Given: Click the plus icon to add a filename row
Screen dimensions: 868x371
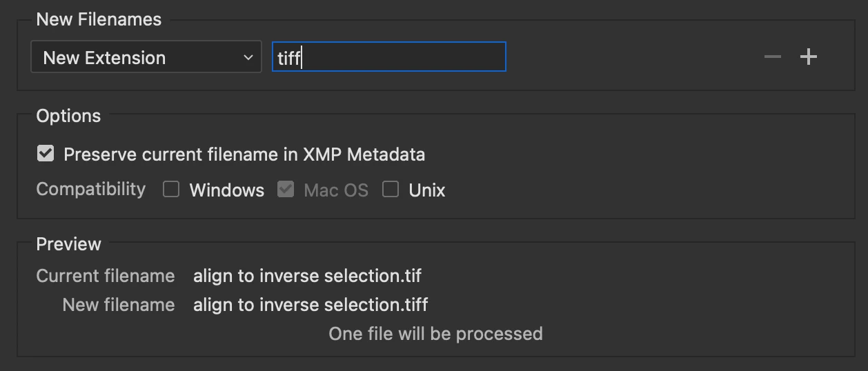Looking at the screenshot, I should click(808, 57).
